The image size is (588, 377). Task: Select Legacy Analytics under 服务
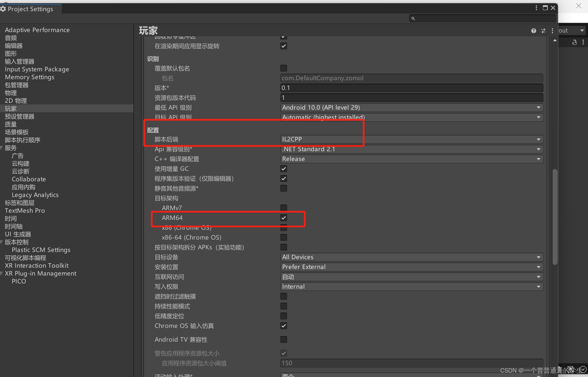pyautogui.click(x=35, y=195)
